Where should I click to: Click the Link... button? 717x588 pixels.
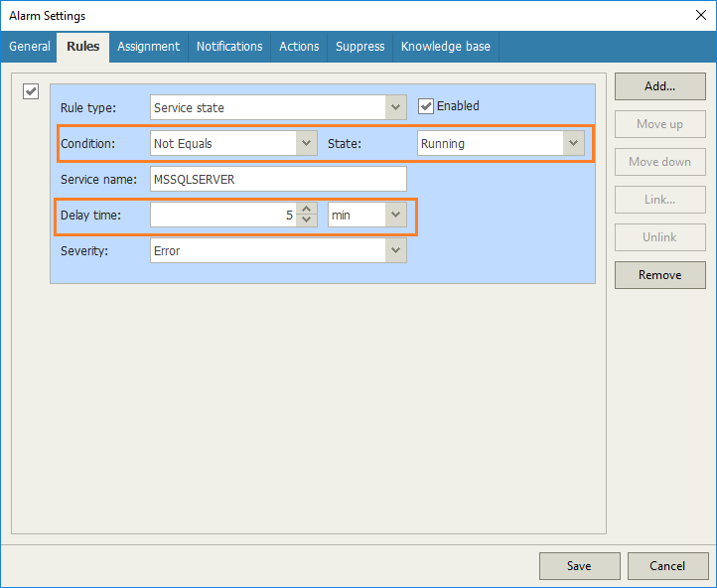[659, 200]
